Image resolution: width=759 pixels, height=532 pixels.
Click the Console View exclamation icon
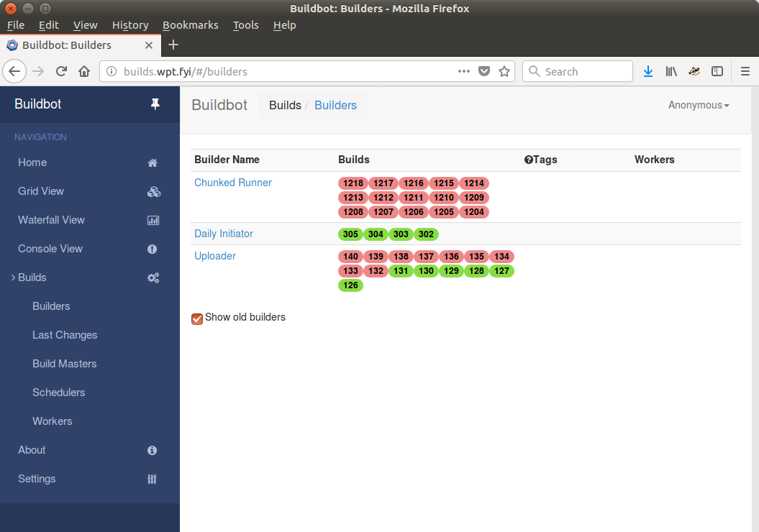[x=153, y=249]
